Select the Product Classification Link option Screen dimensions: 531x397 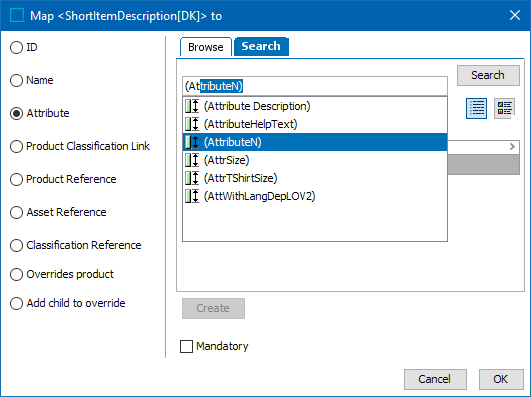[16, 146]
